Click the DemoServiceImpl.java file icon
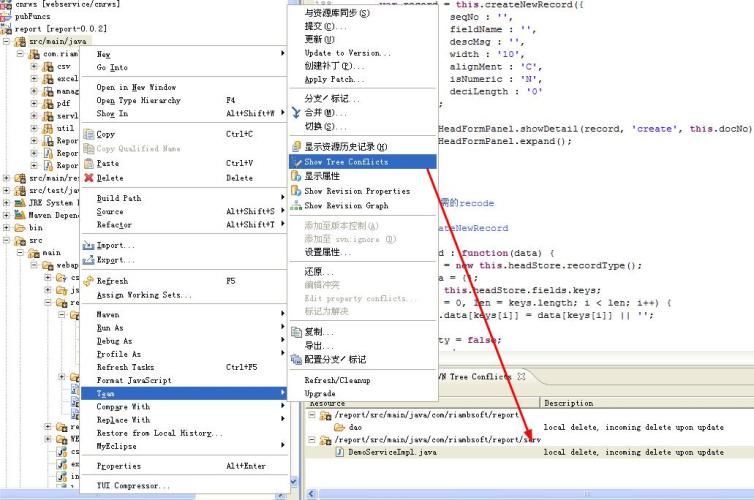The image size is (754, 500). click(x=339, y=453)
